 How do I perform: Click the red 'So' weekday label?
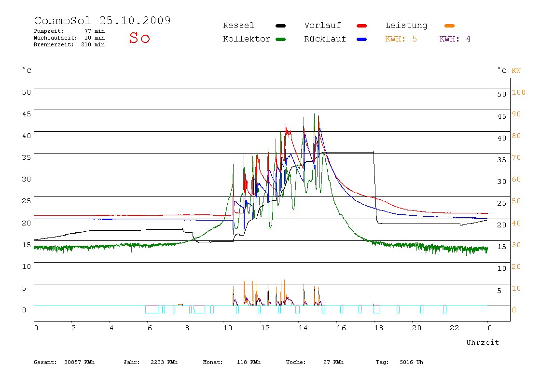click(139, 38)
